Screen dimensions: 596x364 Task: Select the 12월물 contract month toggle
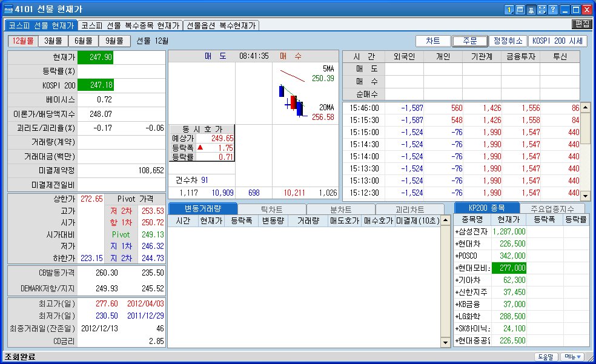22,41
